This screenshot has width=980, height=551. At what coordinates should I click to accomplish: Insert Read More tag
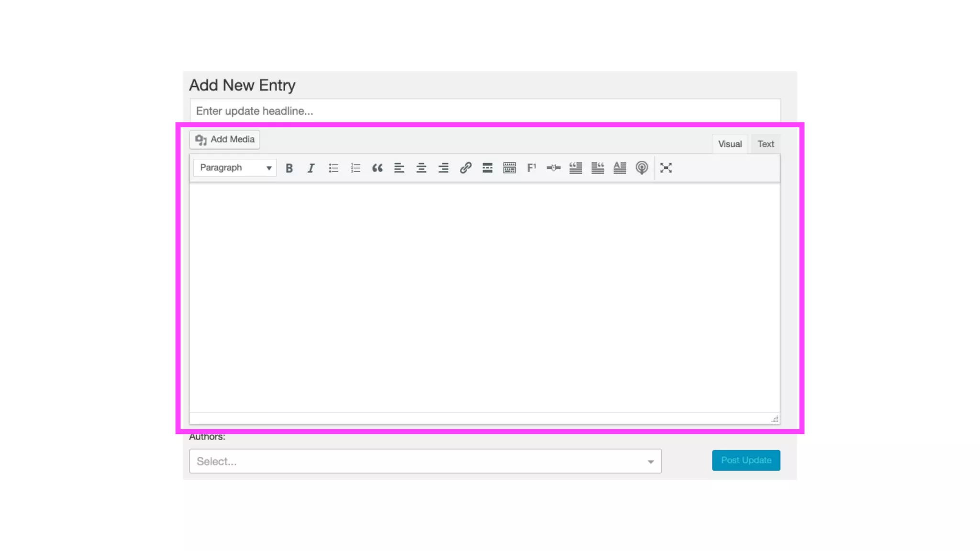pos(487,168)
